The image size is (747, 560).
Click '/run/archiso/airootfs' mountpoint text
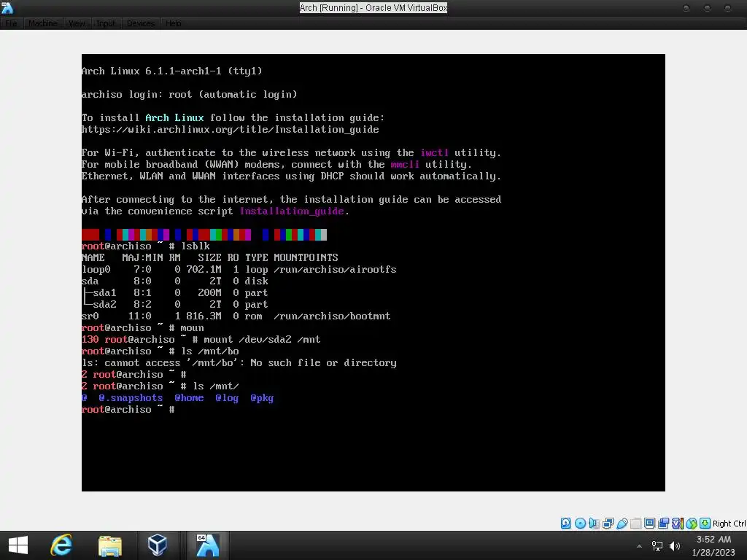pyautogui.click(x=335, y=270)
